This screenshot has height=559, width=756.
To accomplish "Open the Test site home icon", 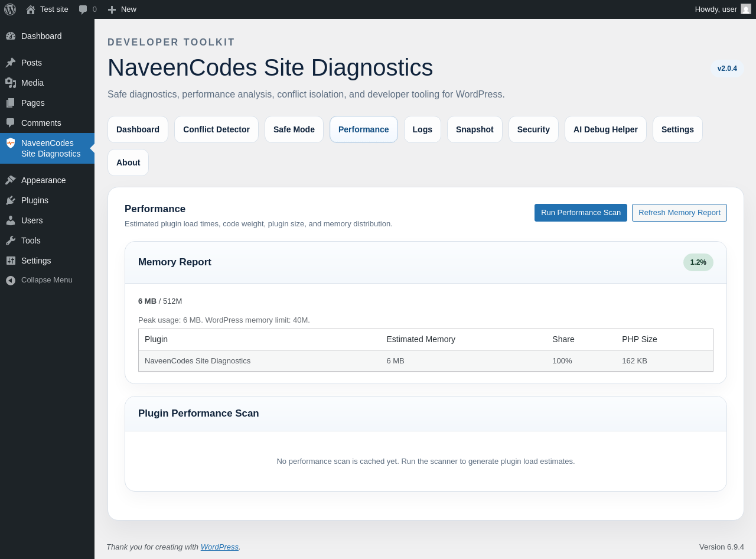I will [31, 9].
